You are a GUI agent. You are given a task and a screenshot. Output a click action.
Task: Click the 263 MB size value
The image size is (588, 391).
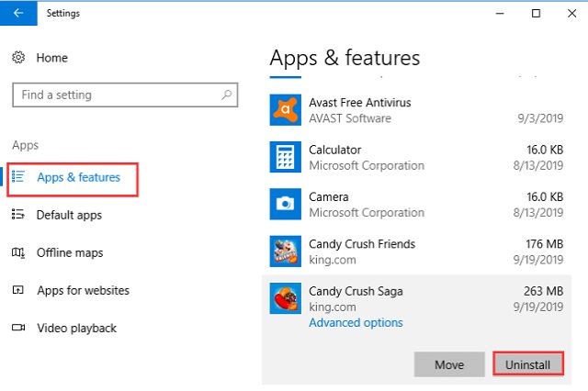pyautogui.click(x=543, y=291)
